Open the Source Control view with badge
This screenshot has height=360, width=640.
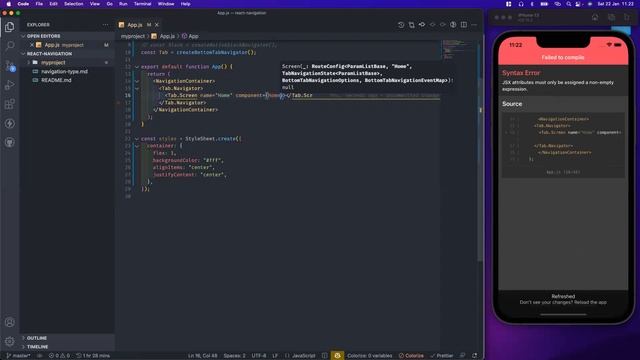10,65
